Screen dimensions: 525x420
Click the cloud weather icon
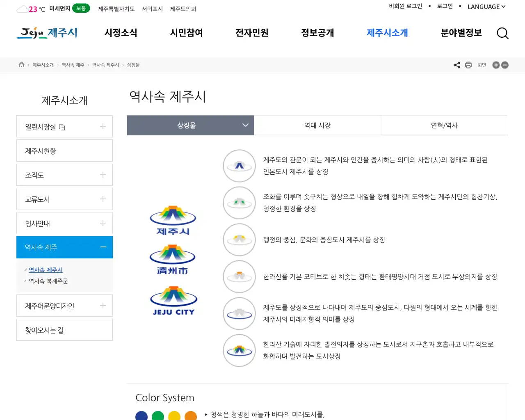tap(22, 9)
